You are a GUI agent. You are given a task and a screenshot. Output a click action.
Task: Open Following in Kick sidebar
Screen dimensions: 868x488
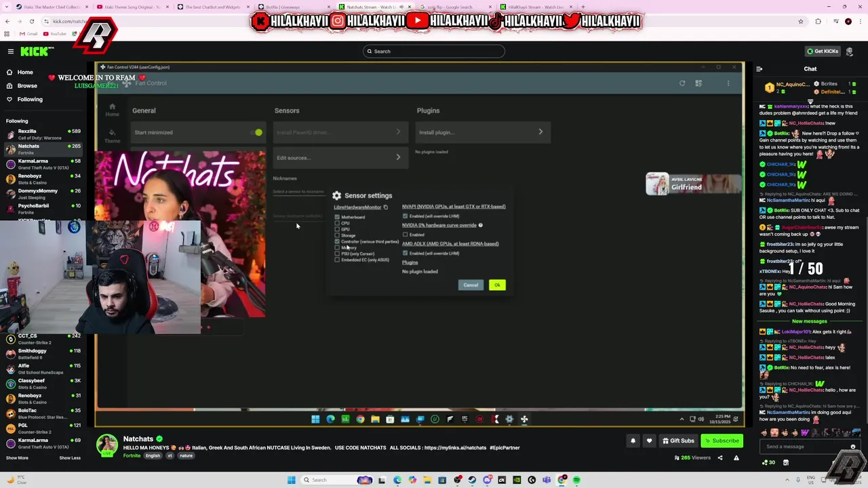pos(30,99)
